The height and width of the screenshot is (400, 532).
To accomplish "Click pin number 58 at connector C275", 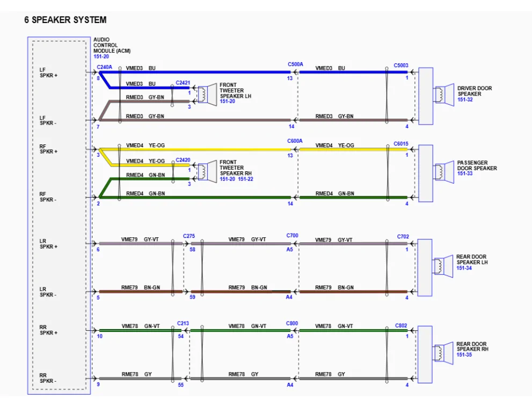I will [x=192, y=250].
